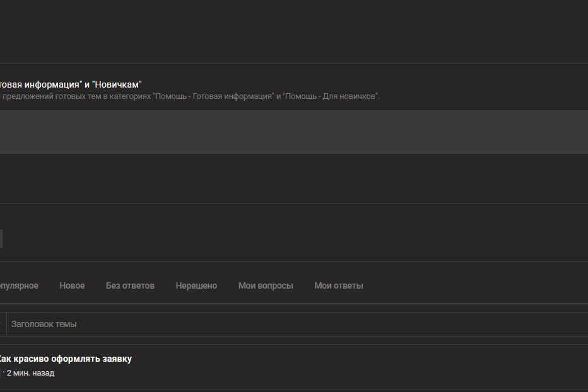Open the Мои вопросы tab
The height and width of the screenshot is (392, 588).
[x=266, y=285]
